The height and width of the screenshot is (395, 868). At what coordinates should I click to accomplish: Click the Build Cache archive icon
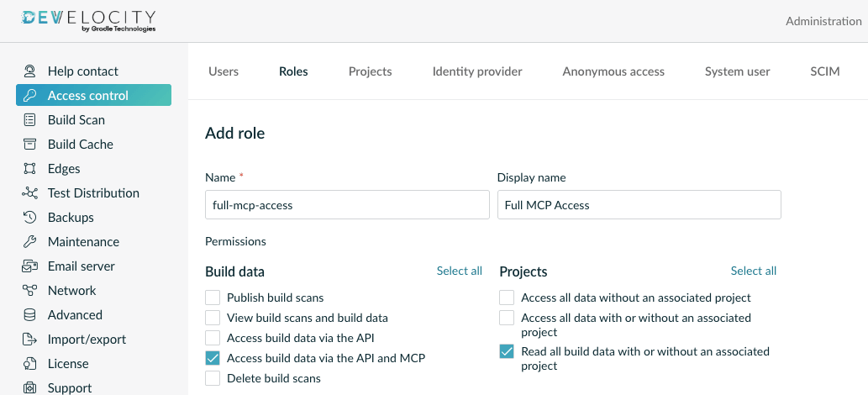(29, 144)
